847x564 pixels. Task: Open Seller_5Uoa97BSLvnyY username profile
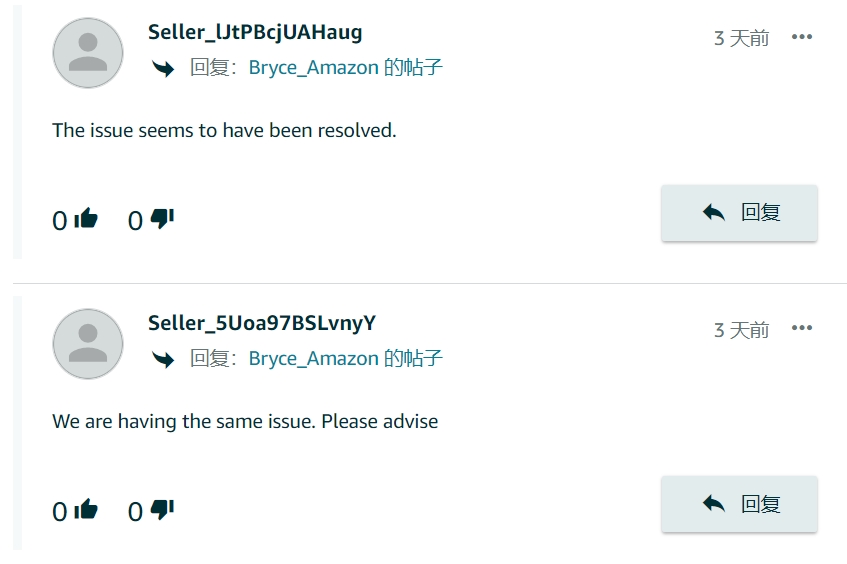pyautogui.click(x=262, y=323)
